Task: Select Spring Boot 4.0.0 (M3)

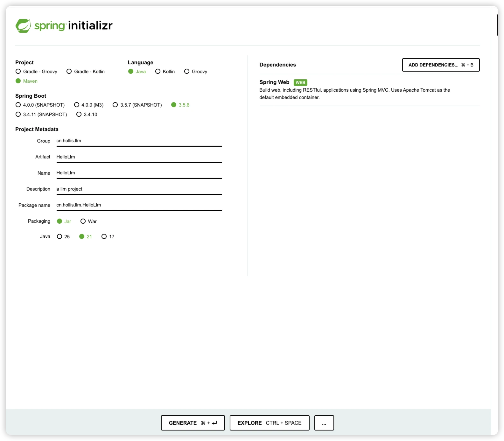Action: (89, 105)
